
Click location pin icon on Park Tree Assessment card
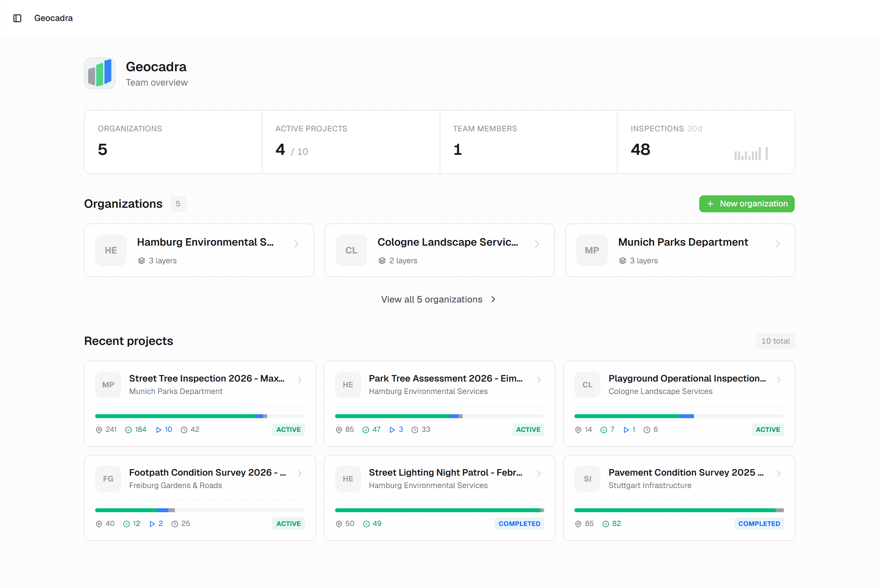339,430
